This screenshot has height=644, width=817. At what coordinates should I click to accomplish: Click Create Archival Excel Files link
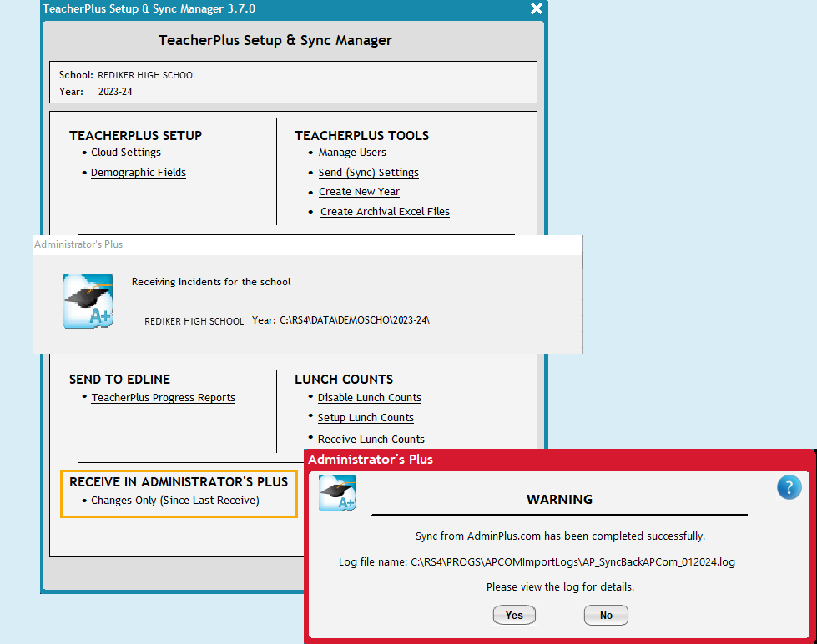point(385,211)
